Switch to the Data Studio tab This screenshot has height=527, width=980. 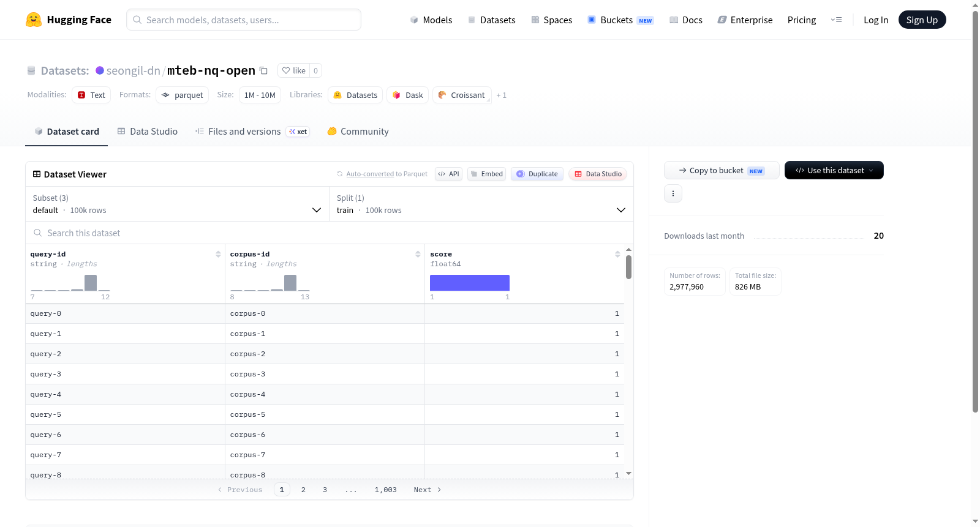point(148,132)
